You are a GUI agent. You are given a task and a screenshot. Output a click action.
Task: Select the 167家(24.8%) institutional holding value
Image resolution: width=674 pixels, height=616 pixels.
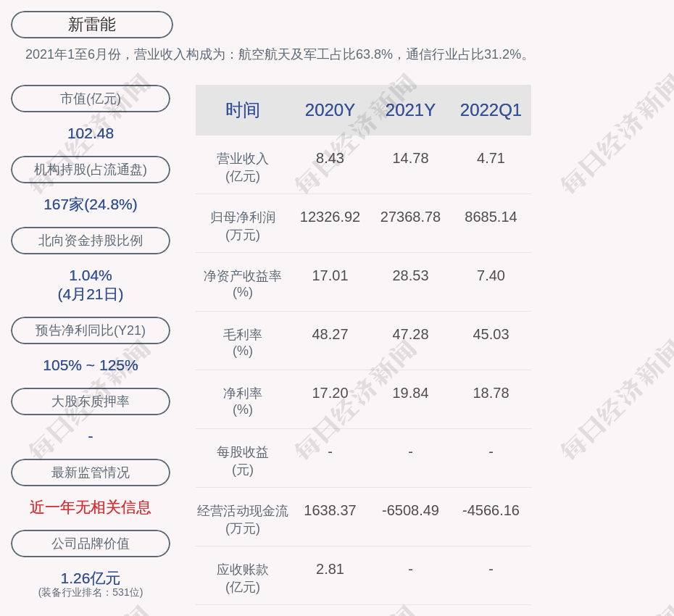pyautogui.click(x=91, y=204)
